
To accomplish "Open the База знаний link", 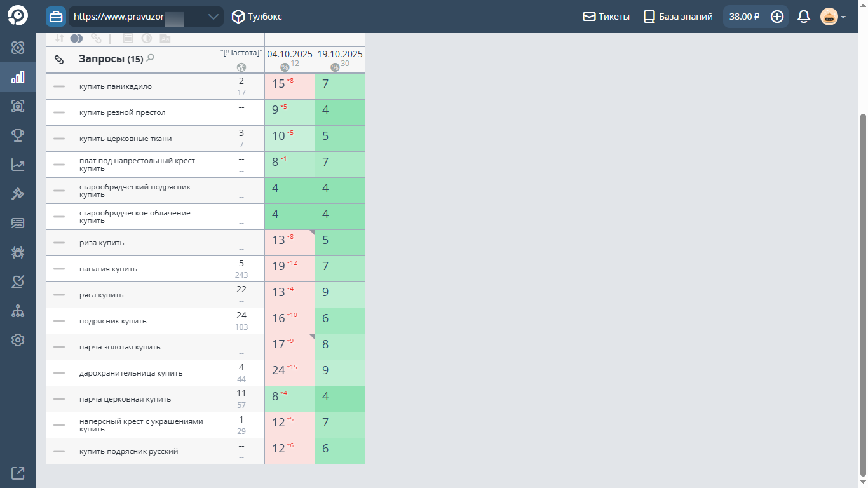I will (678, 17).
